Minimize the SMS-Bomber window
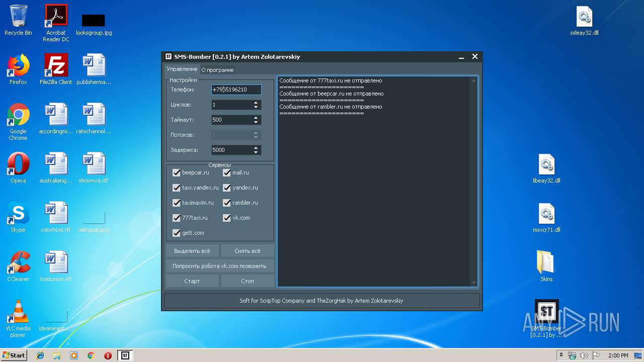 tap(461, 57)
